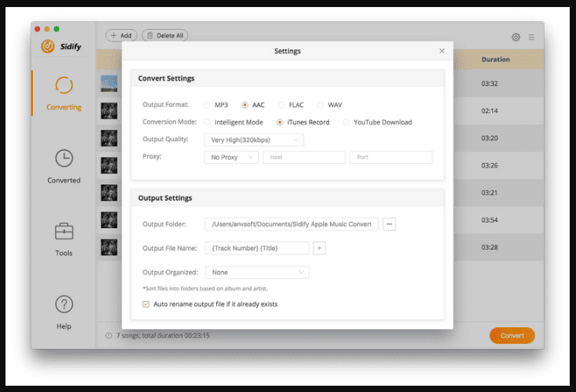Add a tag to Output File Name
This screenshot has width=576, height=392.
pyautogui.click(x=319, y=249)
